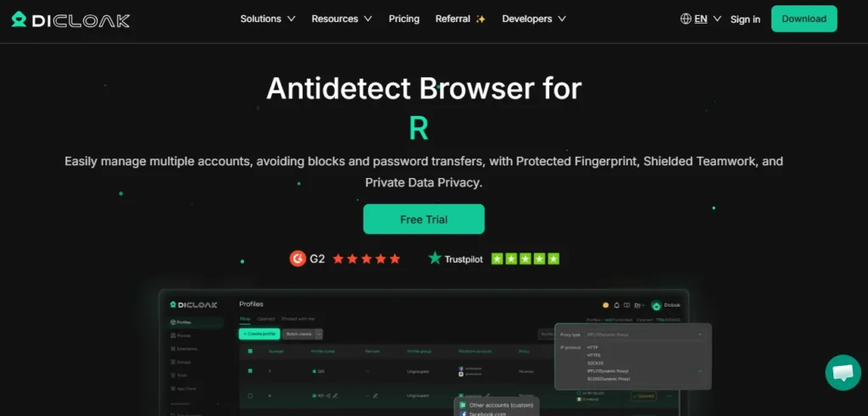Expand the Developers menu

(534, 19)
